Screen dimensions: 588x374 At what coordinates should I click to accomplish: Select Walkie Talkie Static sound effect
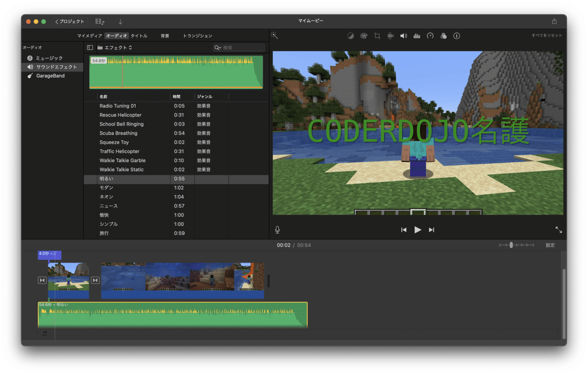(x=176, y=170)
